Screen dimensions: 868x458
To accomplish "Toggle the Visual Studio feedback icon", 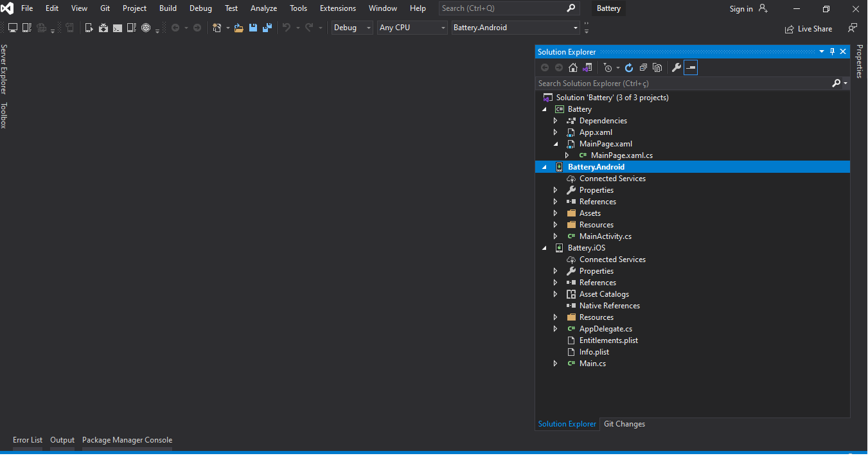I will 853,28.
